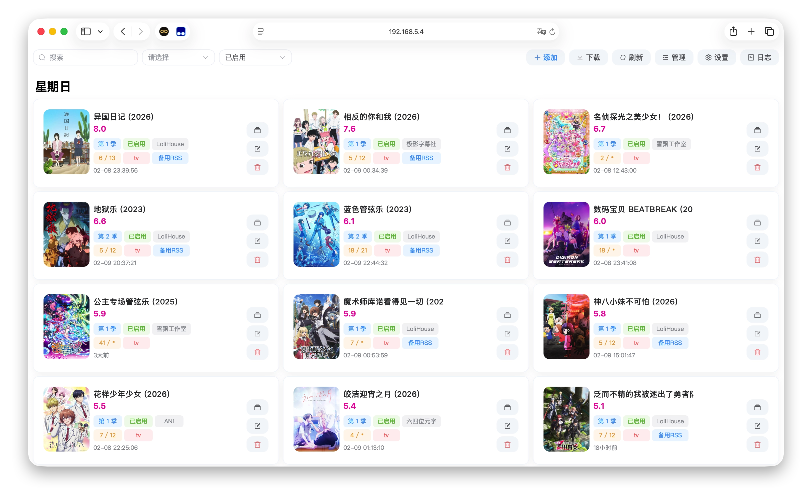Image resolution: width=812 pixels, height=504 pixels.
Task: Click the 下载 download button
Action: [588, 57]
